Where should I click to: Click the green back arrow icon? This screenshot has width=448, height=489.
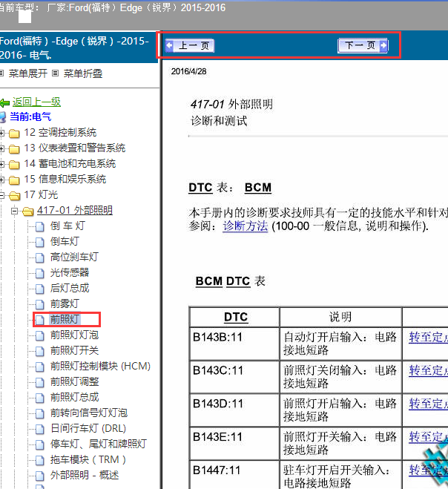click(x=5, y=102)
